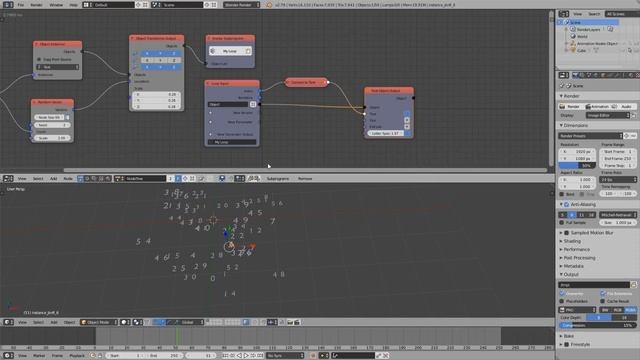Collapse the Render panel triangle
640x360 pixels.
pyautogui.click(x=561, y=96)
